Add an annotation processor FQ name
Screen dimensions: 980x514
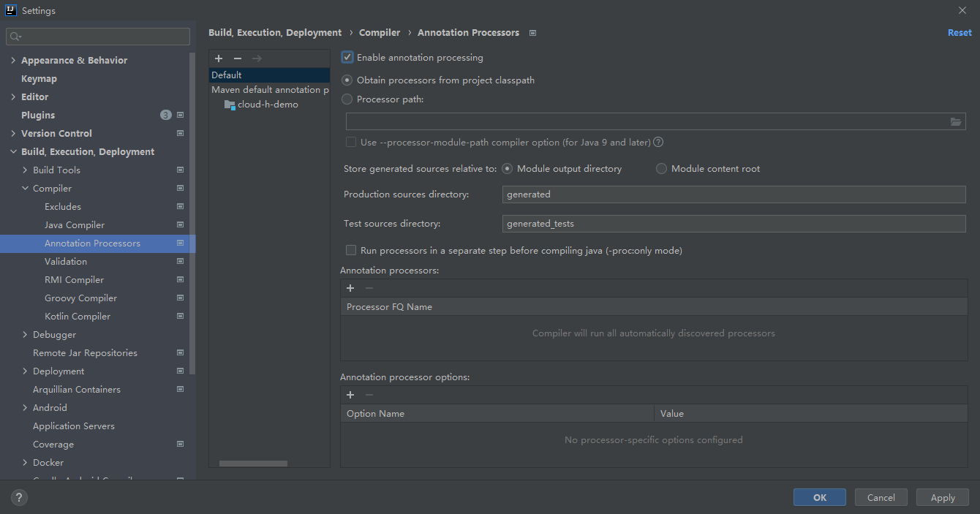(350, 288)
